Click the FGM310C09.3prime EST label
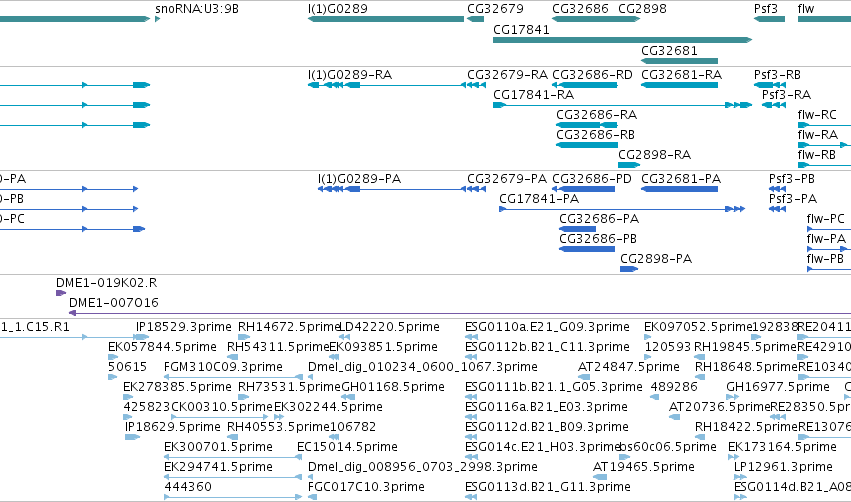 click(223, 367)
